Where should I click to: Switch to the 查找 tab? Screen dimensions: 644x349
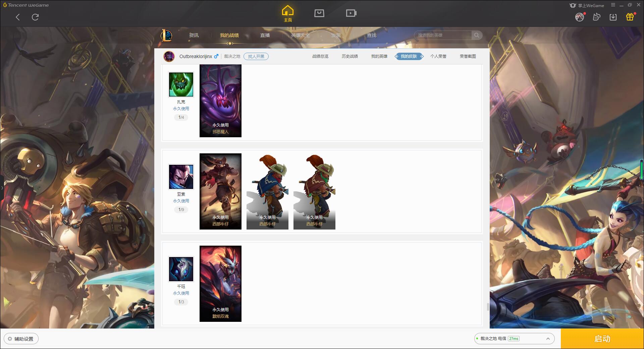(372, 35)
